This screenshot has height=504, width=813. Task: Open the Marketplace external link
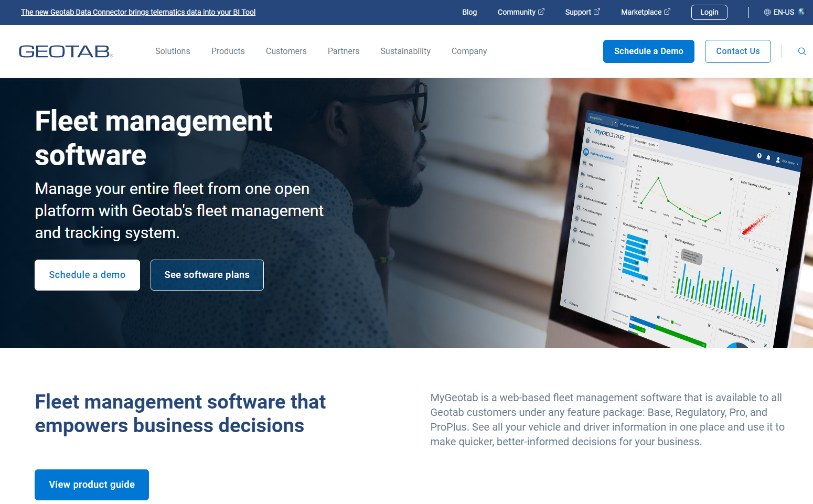click(646, 12)
